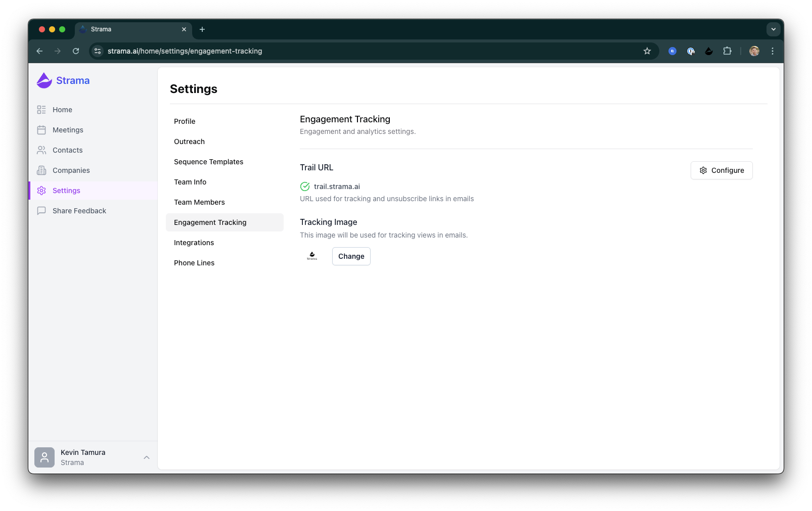The image size is (812, 511).
Task: Expand the Kevin Tamura account menu chevron
Action: tap(147, 457)
